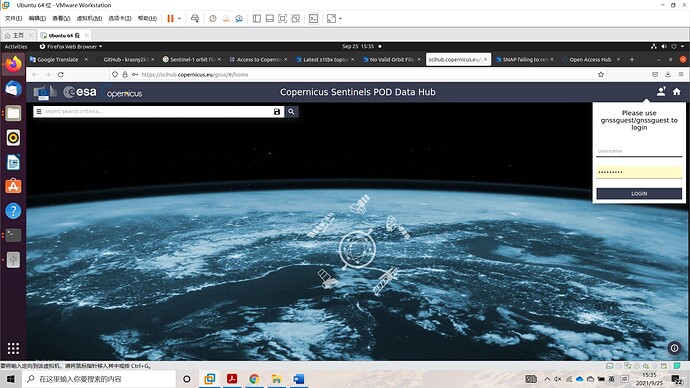
Task: Open the VMware 编辑 menu
Action: (x=37, y=18)
